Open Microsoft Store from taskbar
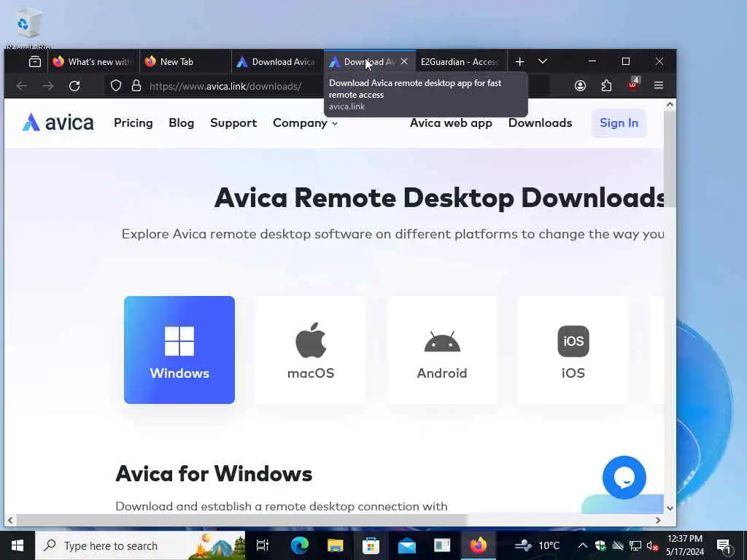The image size is (747, 560). (371, 545)
